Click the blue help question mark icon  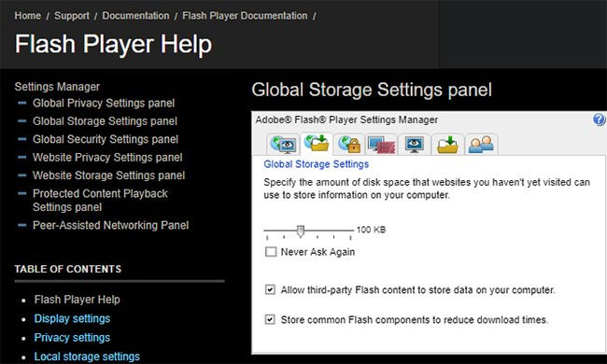tap(599, 119)
